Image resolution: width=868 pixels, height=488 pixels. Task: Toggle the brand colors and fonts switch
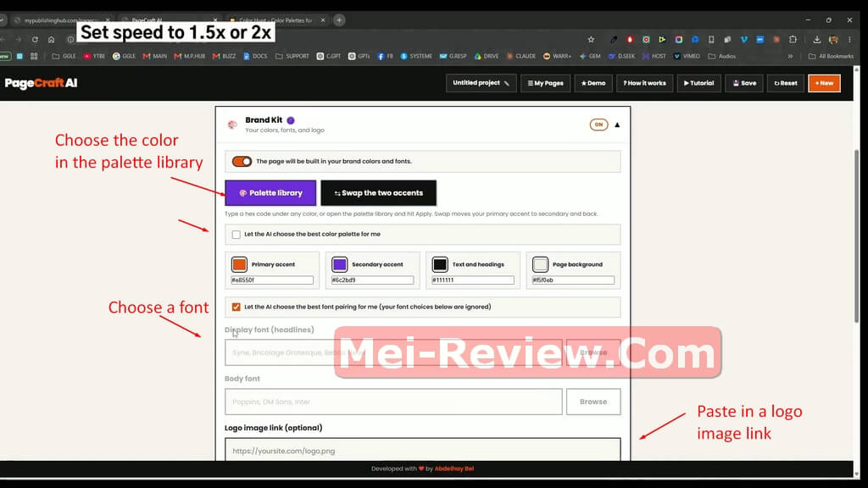(242, 162)
